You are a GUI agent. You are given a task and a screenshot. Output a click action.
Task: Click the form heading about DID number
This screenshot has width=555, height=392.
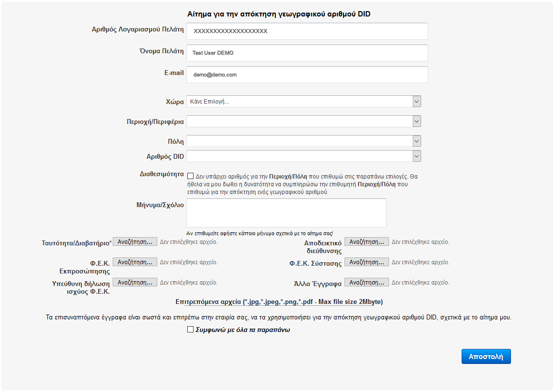pos(279,14)
